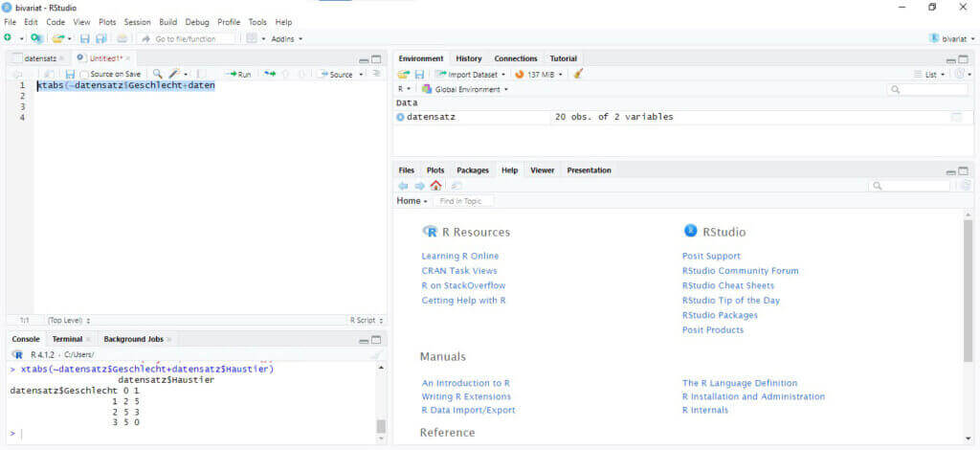Image resolution: width=980 pixels, height=450 pixels.
Task: Switch to the History tab
Action: coord(469,58)
